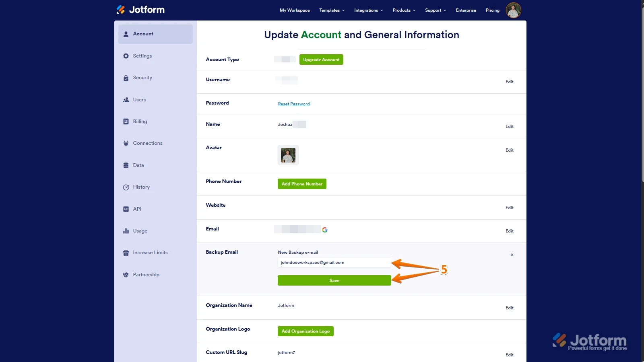Click the backup email input field
The height and width of the screenshot is (362, 644).
pyautogui.click(x=334, y=262)
